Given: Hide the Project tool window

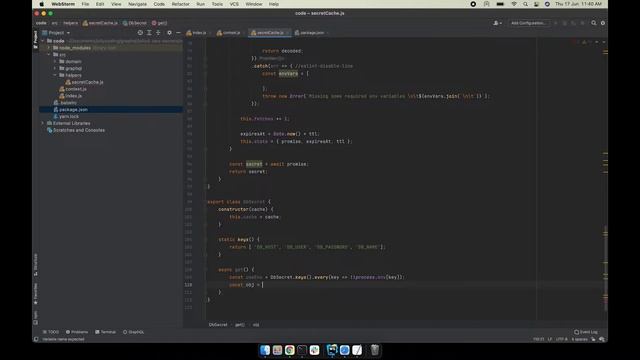Looking at the screenshot, I should click(x=178, y=33).
